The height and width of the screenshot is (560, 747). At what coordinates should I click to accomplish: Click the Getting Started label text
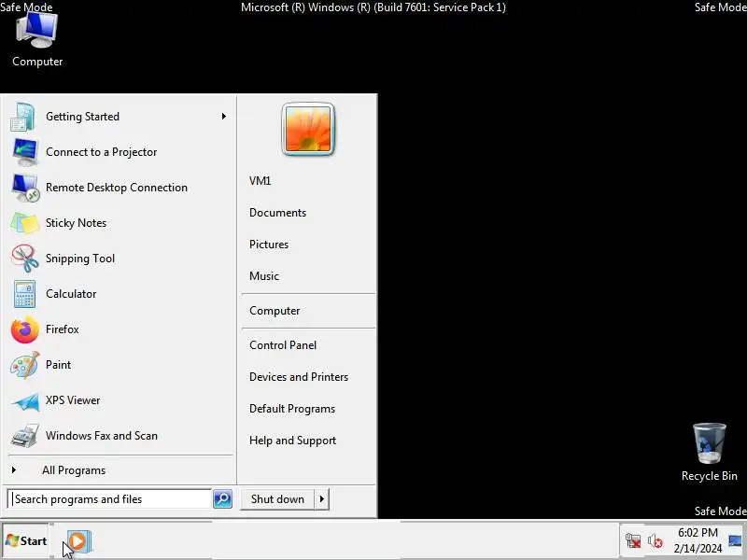point(82,117)
